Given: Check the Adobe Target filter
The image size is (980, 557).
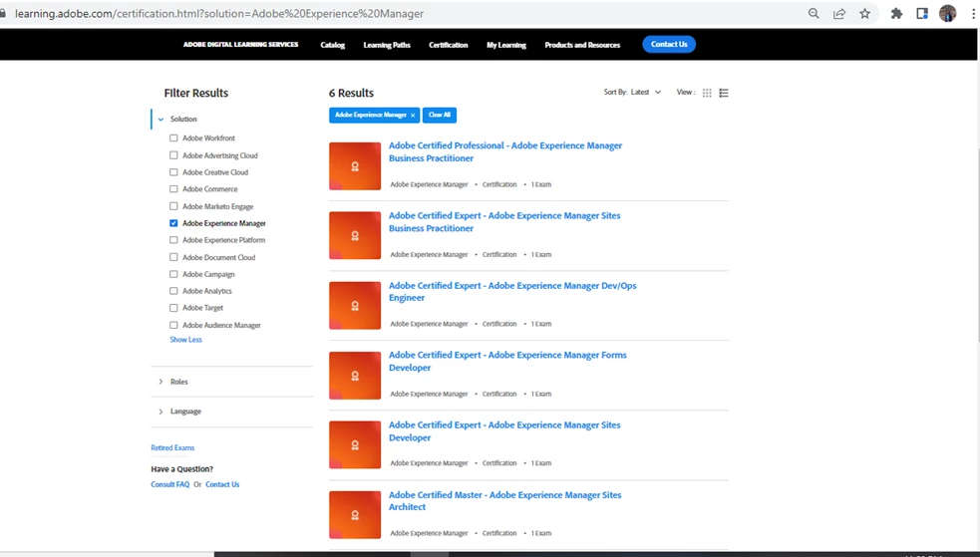Looking at the screenshot, I should pyautogui.click(x=173, y=308).
